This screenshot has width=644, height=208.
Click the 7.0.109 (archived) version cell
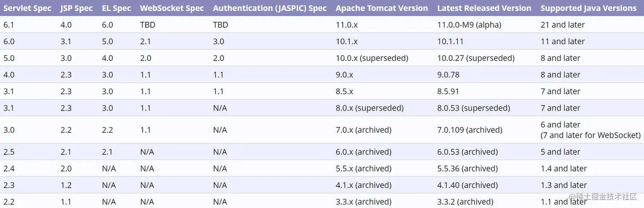pyautogui.click(x=470, y=130)
